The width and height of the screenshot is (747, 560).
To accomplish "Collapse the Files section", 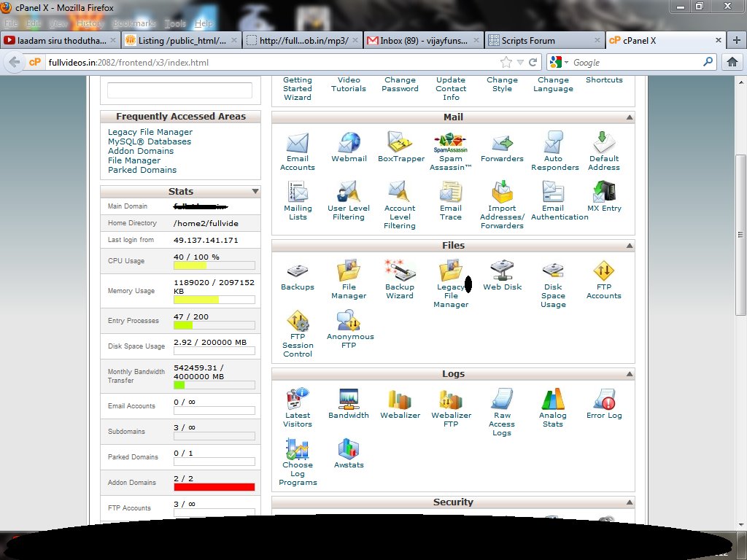I will [x=629, y=246].
